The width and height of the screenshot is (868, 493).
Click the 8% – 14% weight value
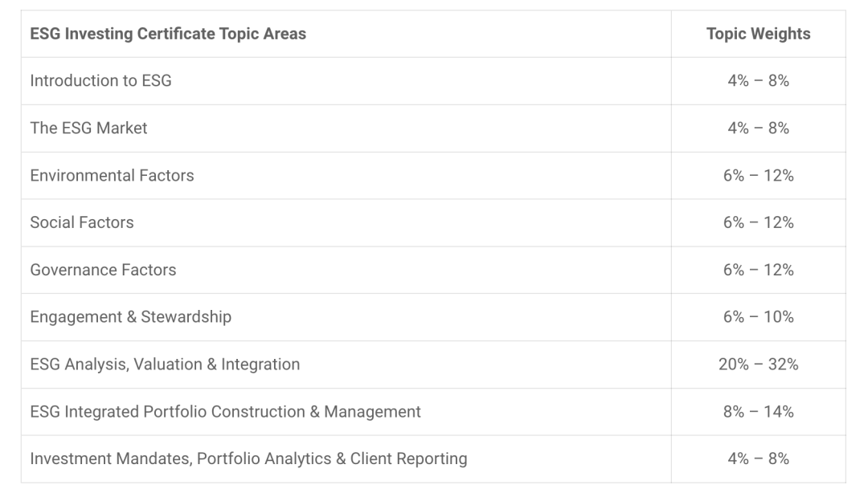pyautogui.click(x=758, y=411)
